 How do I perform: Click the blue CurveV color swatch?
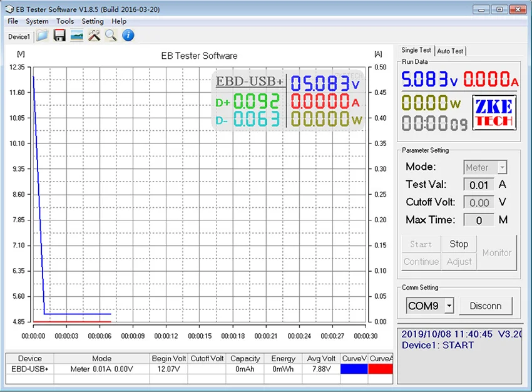coord(354,369)
